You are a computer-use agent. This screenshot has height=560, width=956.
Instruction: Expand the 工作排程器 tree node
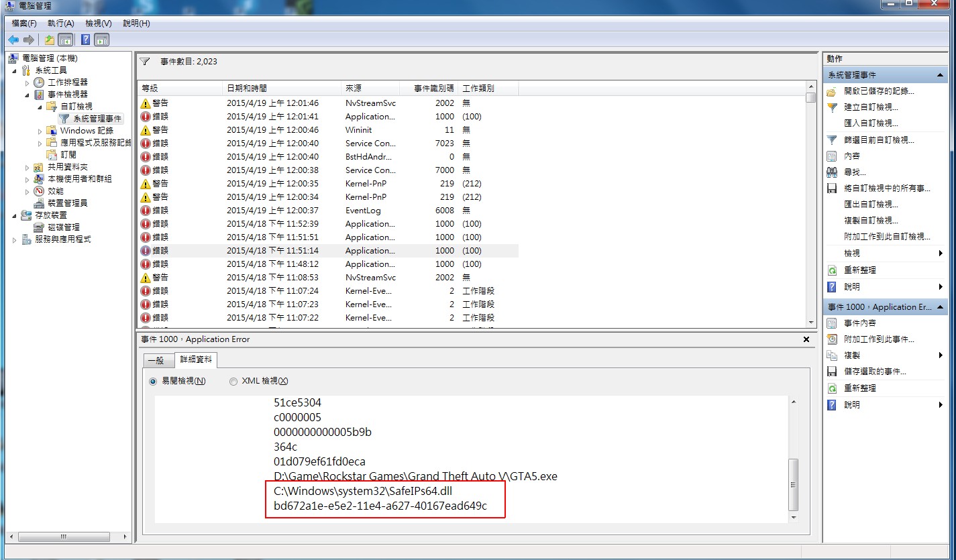point(28,82)
